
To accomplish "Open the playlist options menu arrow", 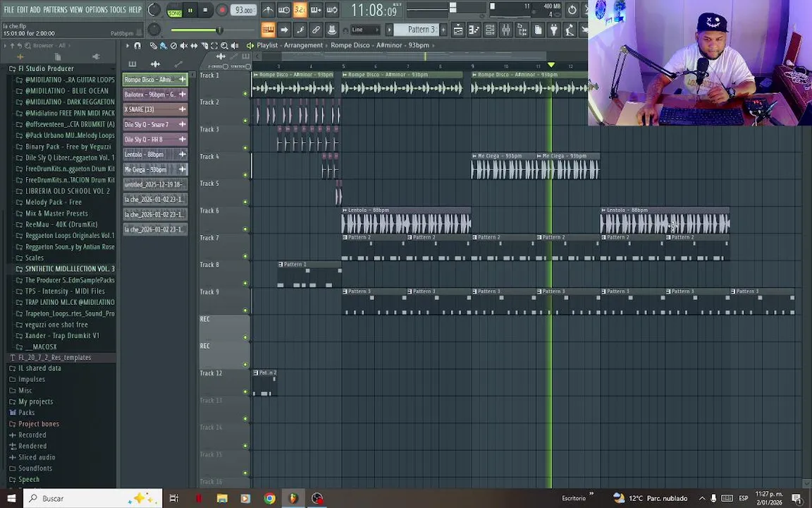I will [x=128, y=46].
